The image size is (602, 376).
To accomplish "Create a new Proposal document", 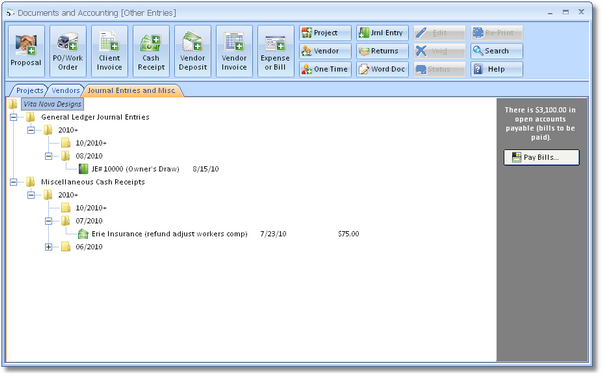I will point(26,51).
